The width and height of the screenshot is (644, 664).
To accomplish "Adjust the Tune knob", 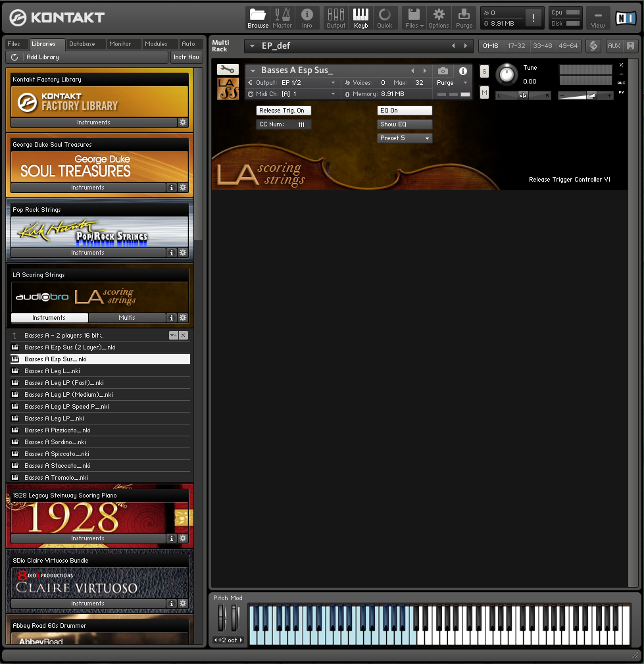I will click(x=507, y=74).
